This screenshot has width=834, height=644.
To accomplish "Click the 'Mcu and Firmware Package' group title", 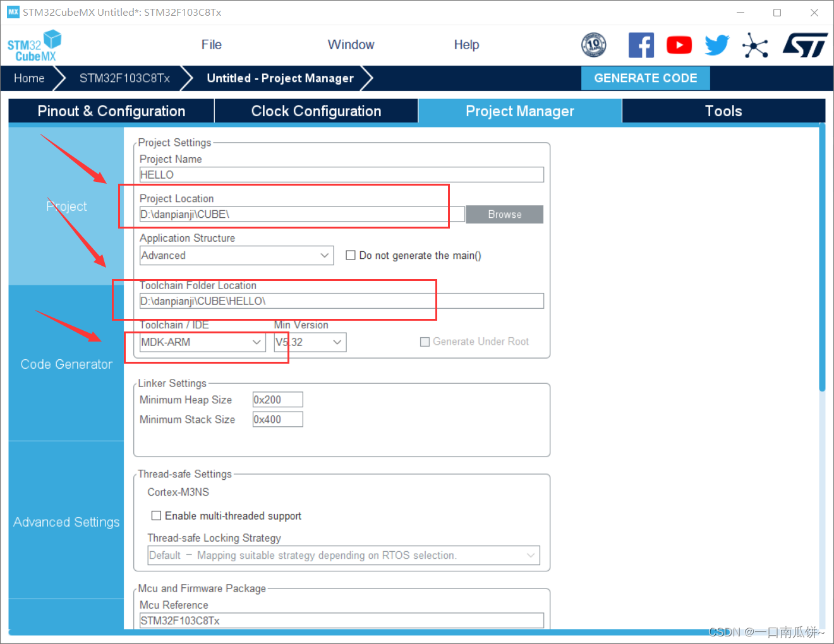I will point(202,588).
